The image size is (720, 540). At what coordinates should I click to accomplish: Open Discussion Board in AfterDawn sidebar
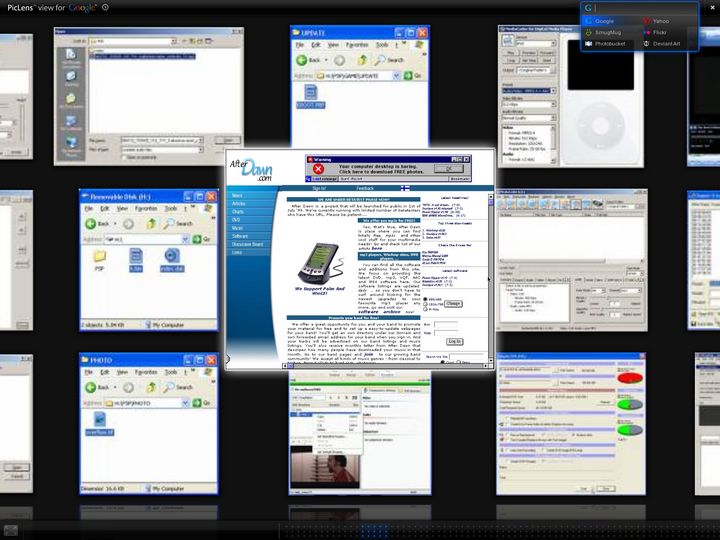coord(248,244)
